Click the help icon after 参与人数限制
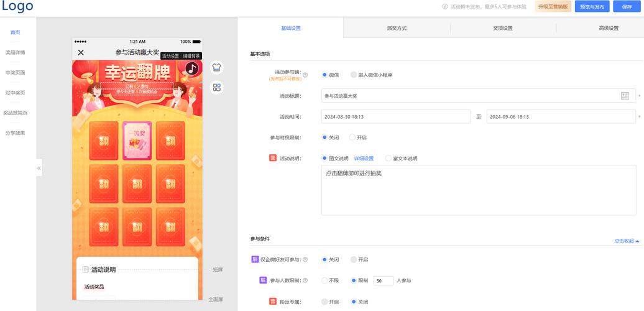Screen dimensions: 644x311 [x=305, y=281]
